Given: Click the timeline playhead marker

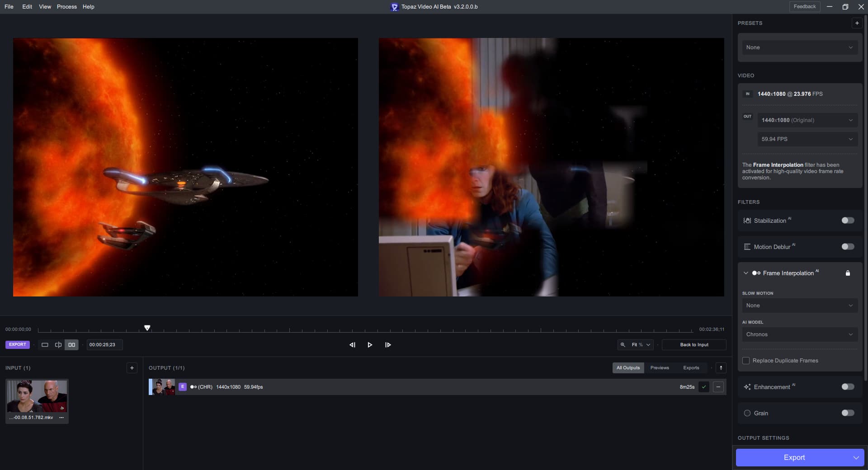Looking at the screenshot, I should click(x=147, y=328).
